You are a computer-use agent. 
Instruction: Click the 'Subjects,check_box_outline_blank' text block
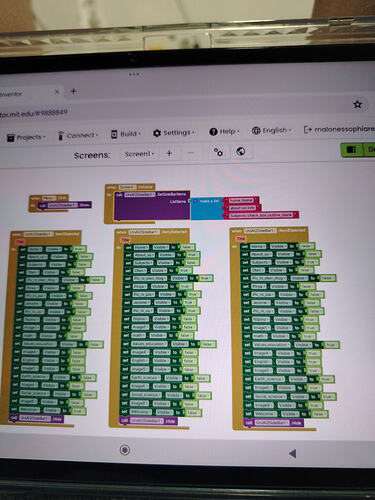[261, 215]
